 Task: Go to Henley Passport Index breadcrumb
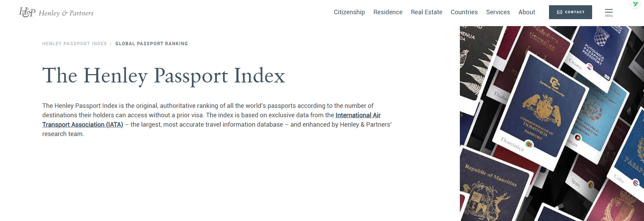click(x=74, y=44)
